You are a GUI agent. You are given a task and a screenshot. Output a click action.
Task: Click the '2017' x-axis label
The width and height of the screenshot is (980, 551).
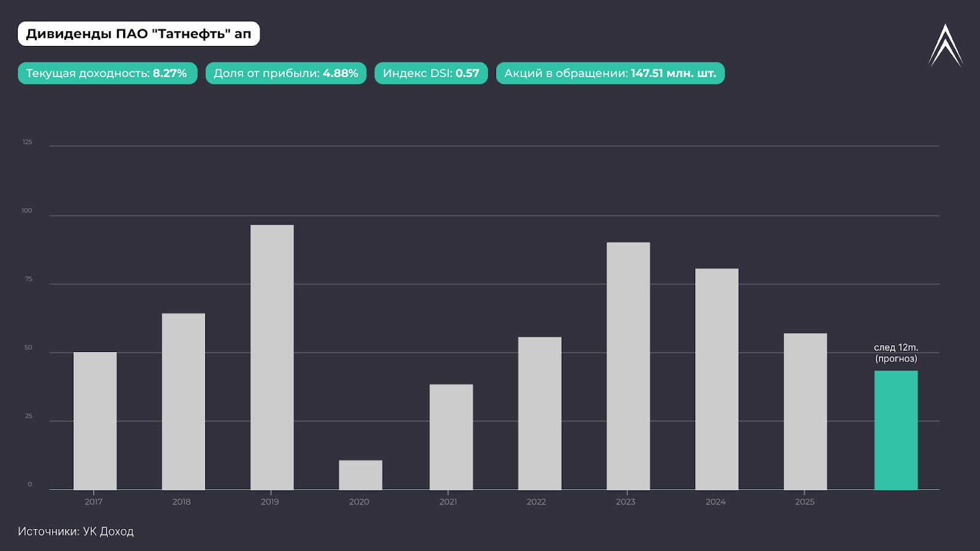point(94,502)
